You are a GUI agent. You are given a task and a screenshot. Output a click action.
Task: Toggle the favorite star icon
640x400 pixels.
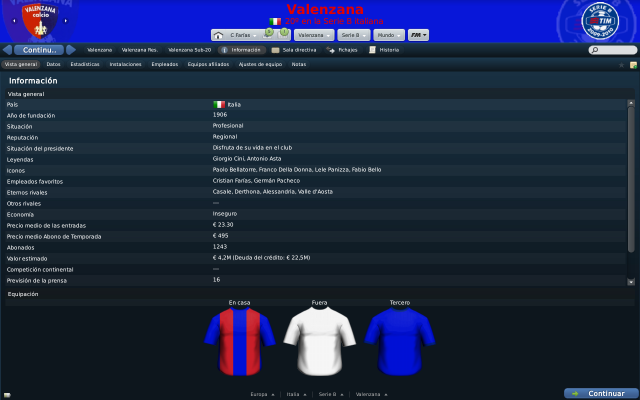click(621, 65)
